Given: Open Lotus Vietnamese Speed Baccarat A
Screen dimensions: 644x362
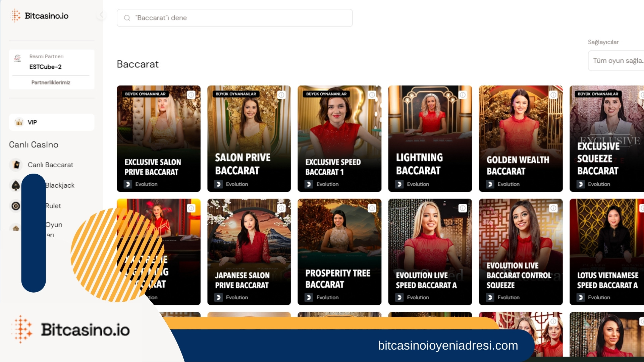Looking at the screenshot, I should [607, 252].
